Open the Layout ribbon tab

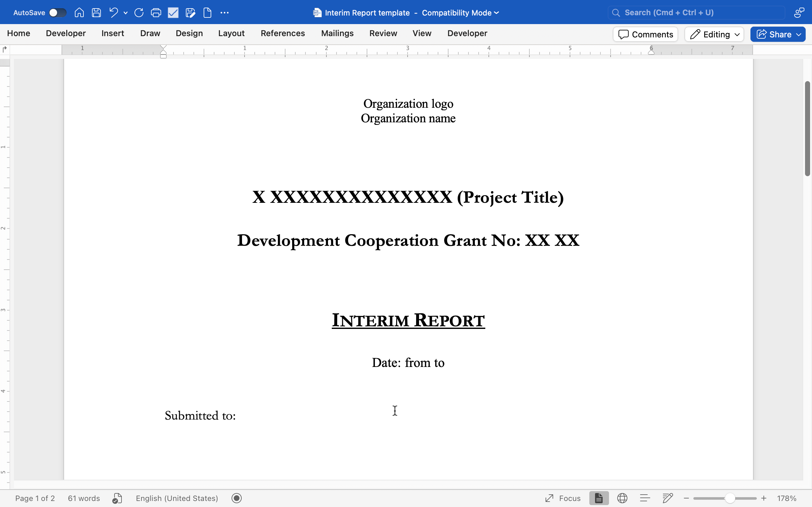click(231, 33)
